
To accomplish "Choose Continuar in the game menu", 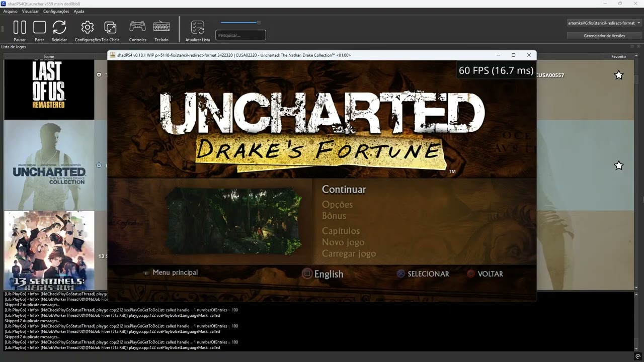I will pyautogui.click(x=344, y=190).
